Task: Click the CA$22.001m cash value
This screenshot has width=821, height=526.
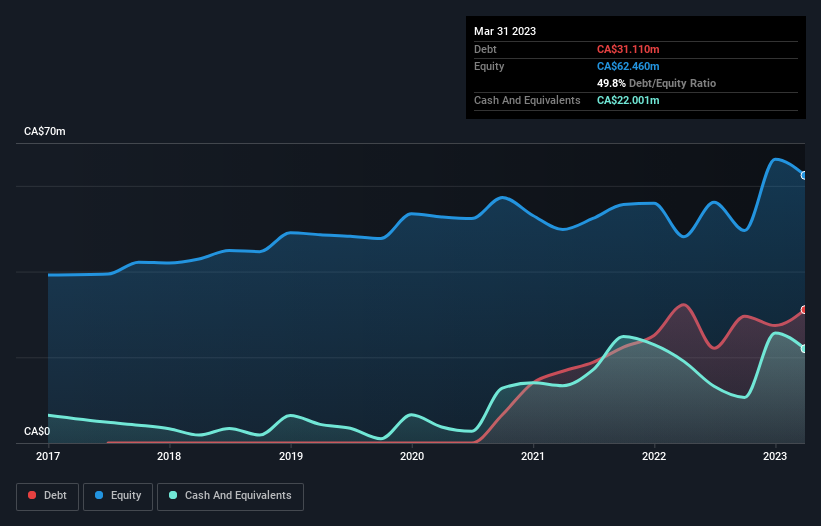Action: (628, 100)
